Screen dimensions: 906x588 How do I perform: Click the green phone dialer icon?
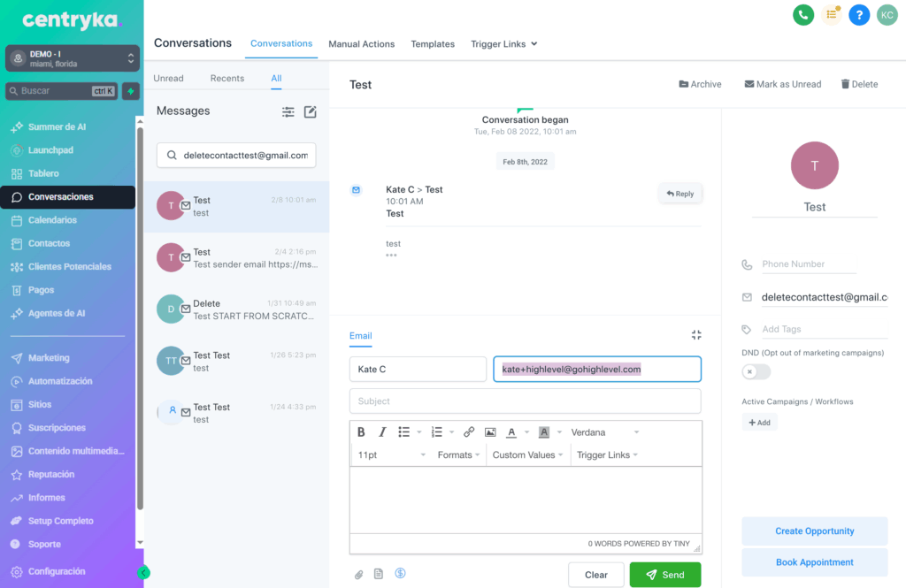tap(803, 14)
